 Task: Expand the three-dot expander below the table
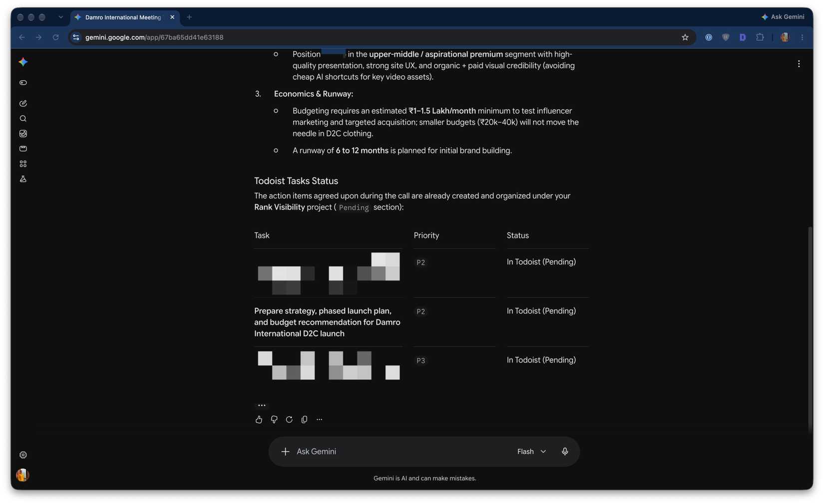click(262, 405)
